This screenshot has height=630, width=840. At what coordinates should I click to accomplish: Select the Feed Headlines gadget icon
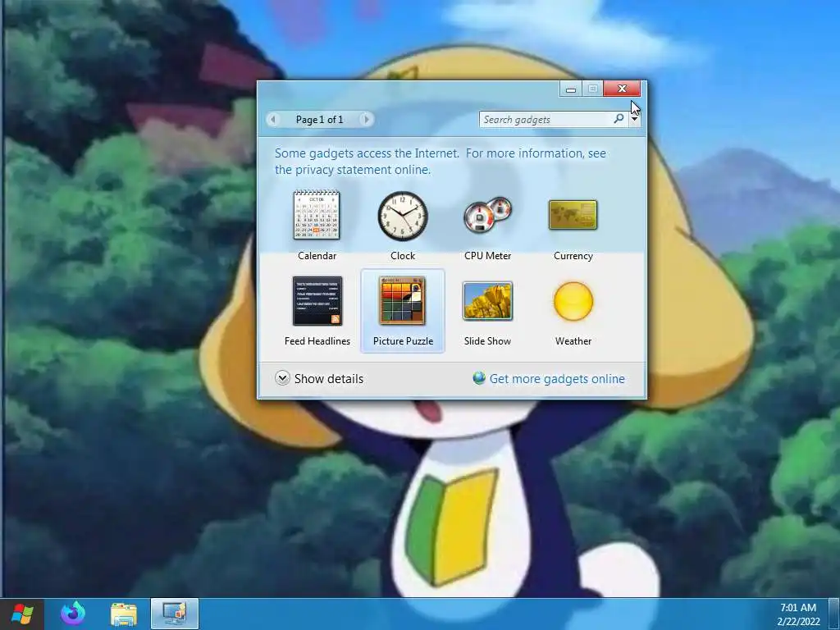point(317,301)
